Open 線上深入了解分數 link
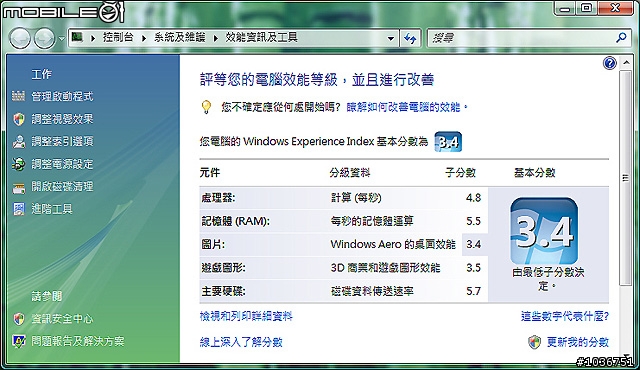 click(241, 342)
